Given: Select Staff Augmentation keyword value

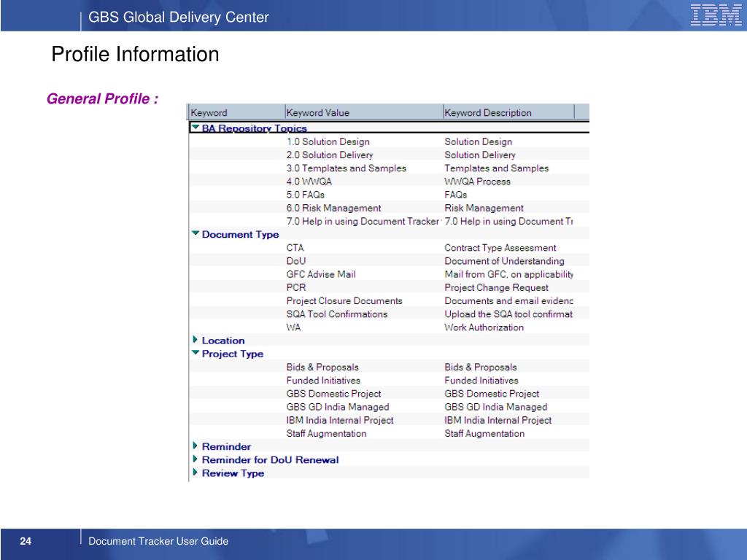Looking at the screenshot, I should click(326, 434).
